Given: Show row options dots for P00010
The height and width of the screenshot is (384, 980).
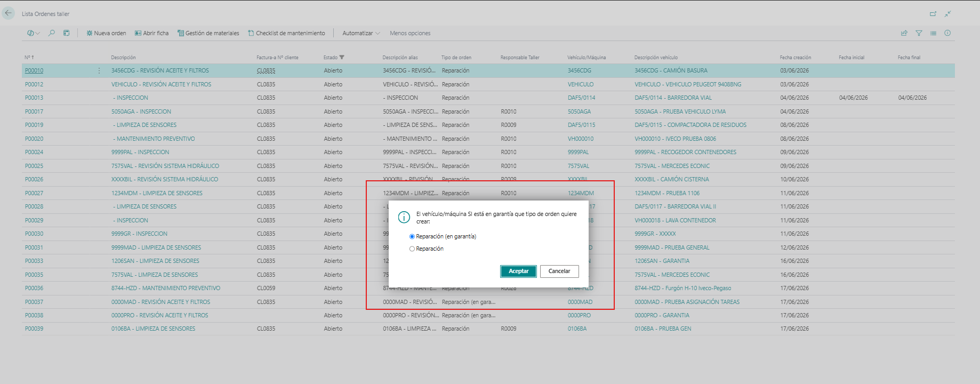Looking at the screenshot, I should coord(99,70).
